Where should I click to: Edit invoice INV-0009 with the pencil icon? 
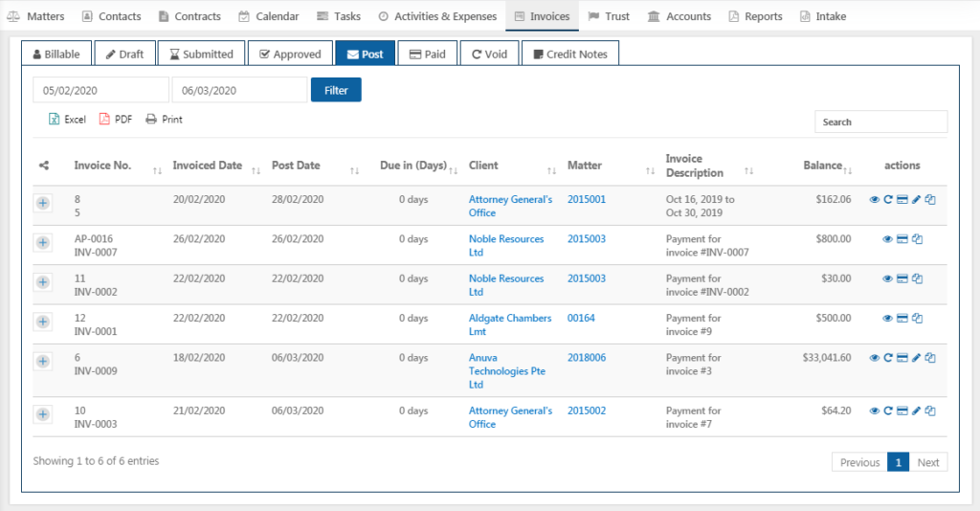click(916, 358)
